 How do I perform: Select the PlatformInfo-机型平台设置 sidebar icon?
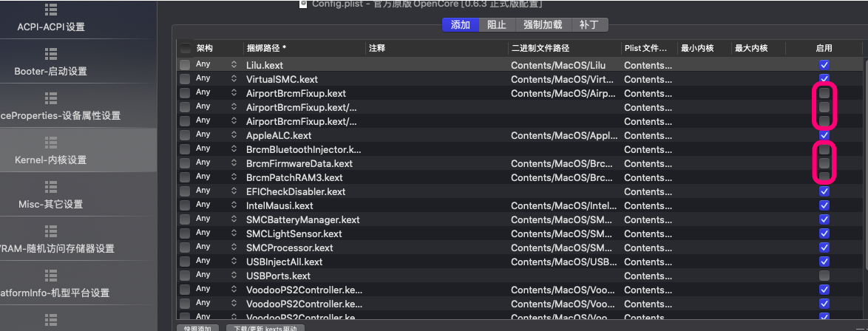tap(51, 276)
